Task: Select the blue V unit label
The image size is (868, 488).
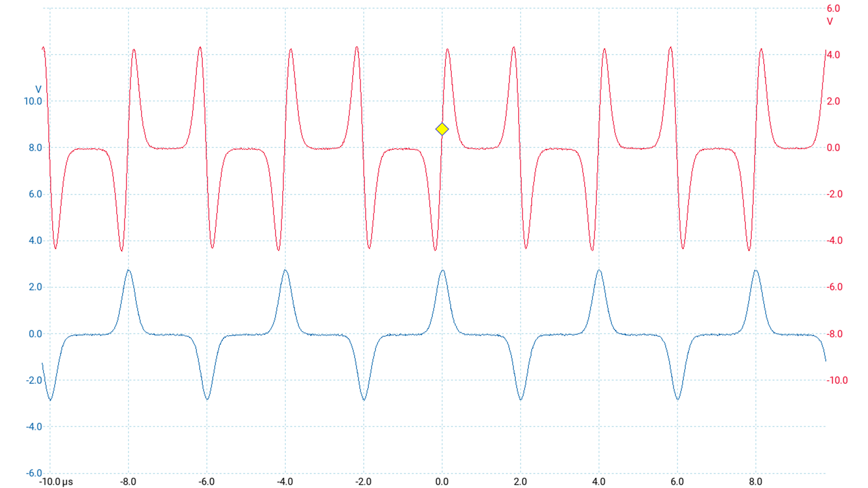Action: 38,89
